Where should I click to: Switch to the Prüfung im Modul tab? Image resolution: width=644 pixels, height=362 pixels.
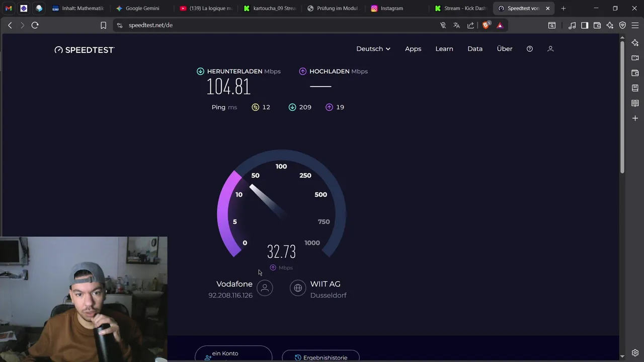click(x=333, y=9)
